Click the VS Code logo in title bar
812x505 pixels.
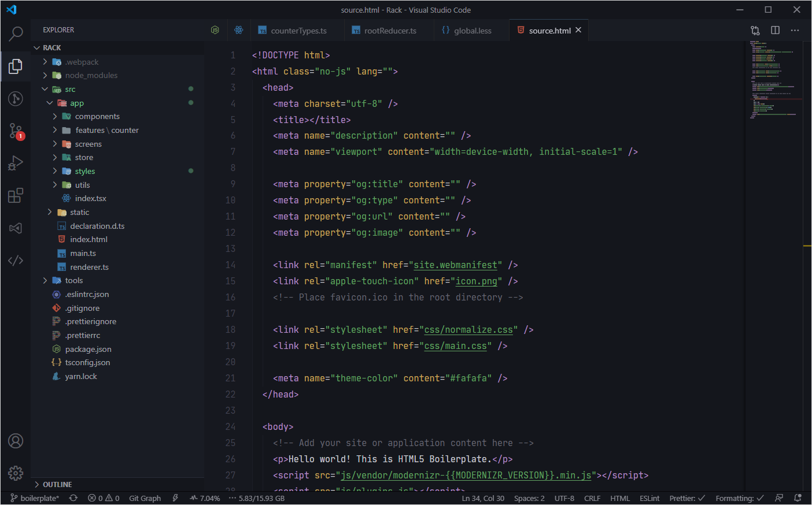point(12,10)
